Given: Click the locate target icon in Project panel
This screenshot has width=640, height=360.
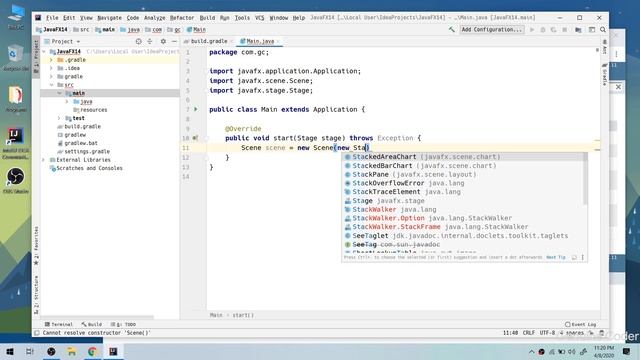Looking at the screenshot, I should (138, 41).
